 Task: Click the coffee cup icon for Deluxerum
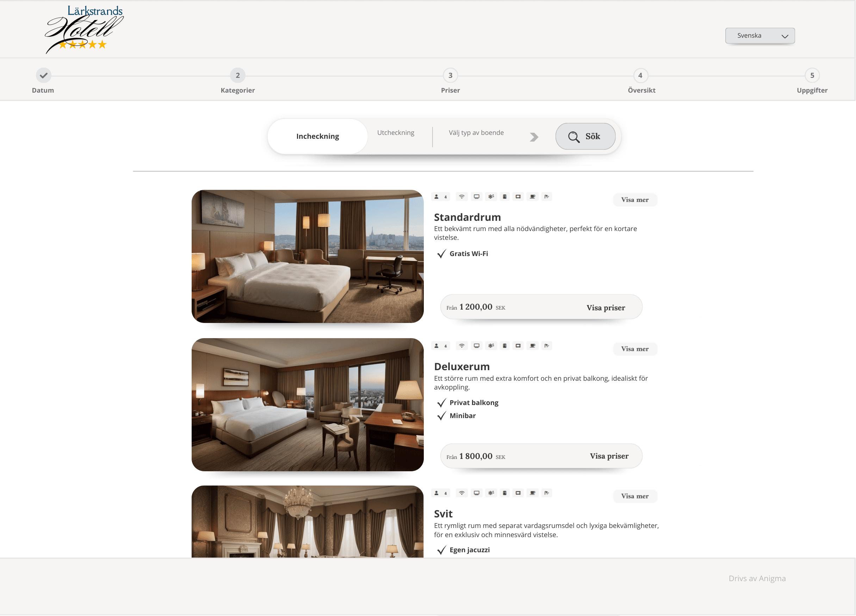(x=533, y=346)
